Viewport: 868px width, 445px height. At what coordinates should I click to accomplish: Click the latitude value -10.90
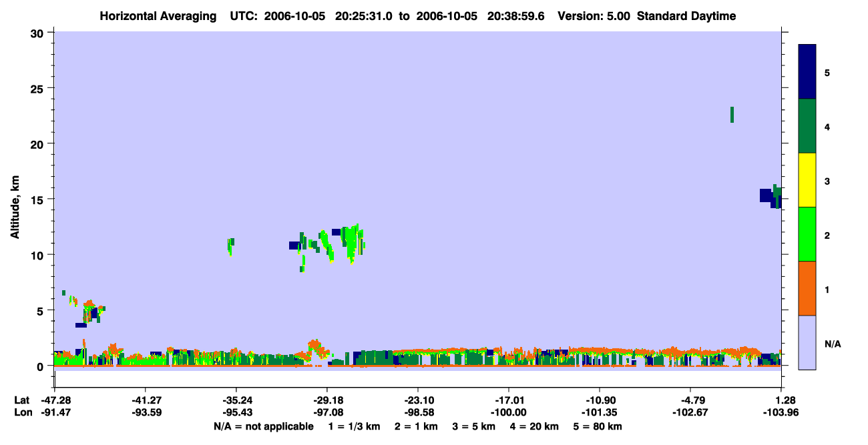600,400
